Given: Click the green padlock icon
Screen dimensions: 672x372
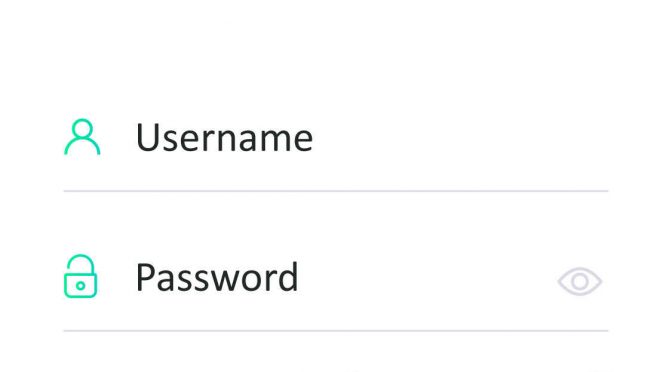Looking at the screenshot, I should coord(81,276).
